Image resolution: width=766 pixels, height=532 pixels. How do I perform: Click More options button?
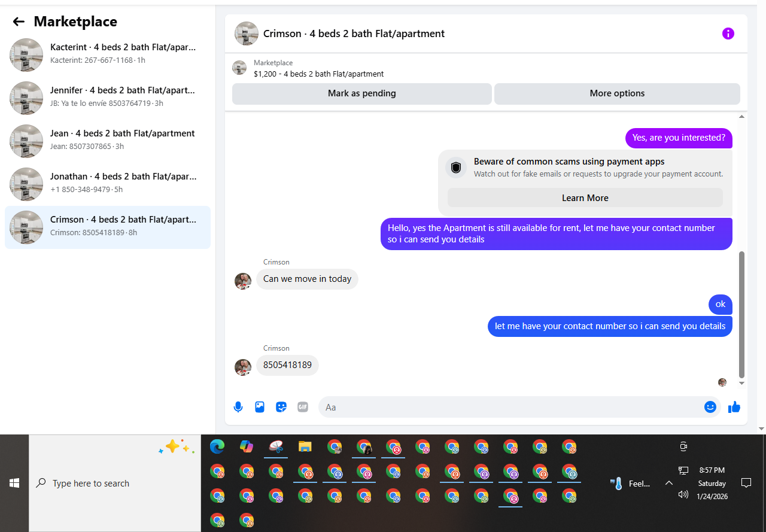[x=617, y=93]
